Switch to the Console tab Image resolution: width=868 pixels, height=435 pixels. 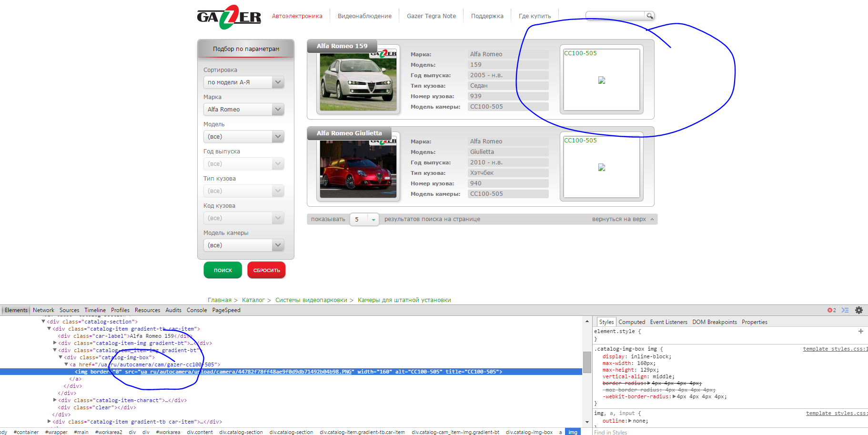coord(197,310)
